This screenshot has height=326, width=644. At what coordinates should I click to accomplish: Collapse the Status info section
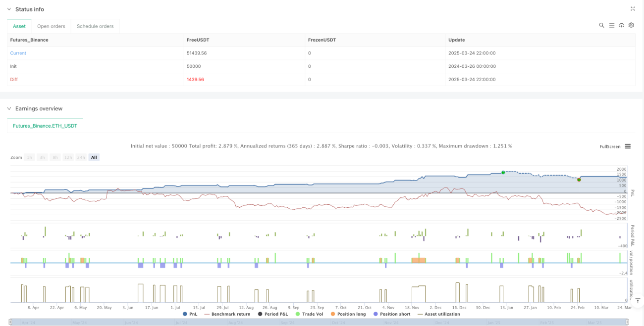coord(9,9)
